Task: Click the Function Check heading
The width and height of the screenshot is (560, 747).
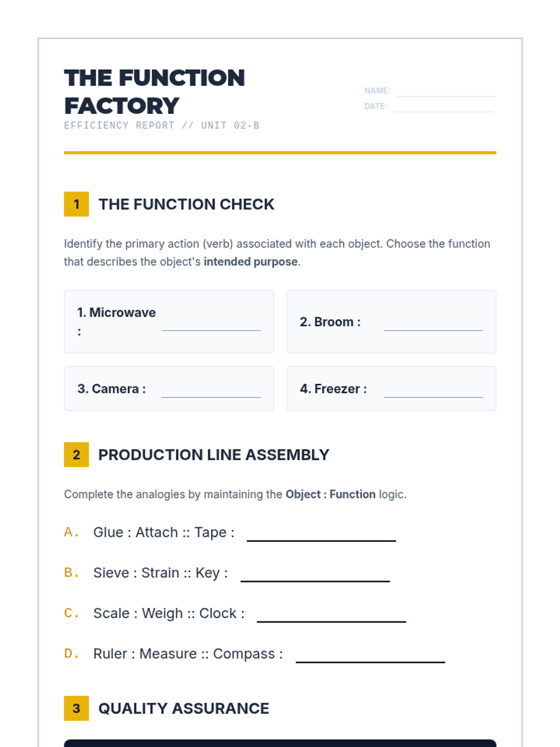Action: [186, 204]
